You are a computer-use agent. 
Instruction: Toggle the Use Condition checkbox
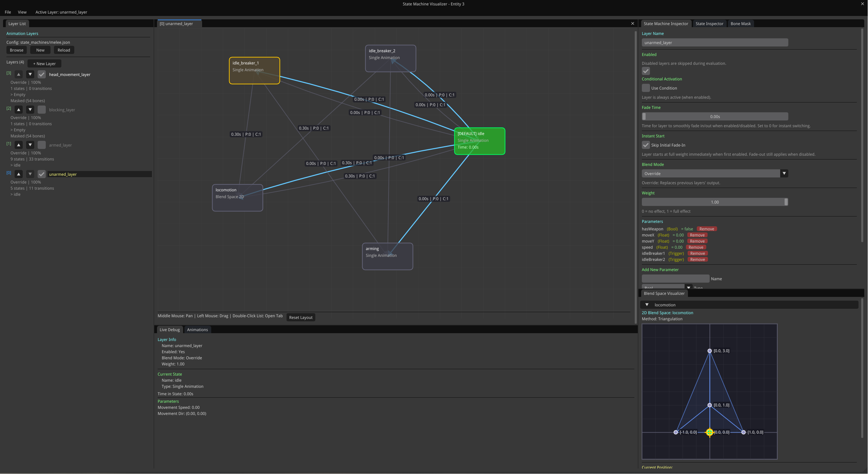click(x=646, y=88)
